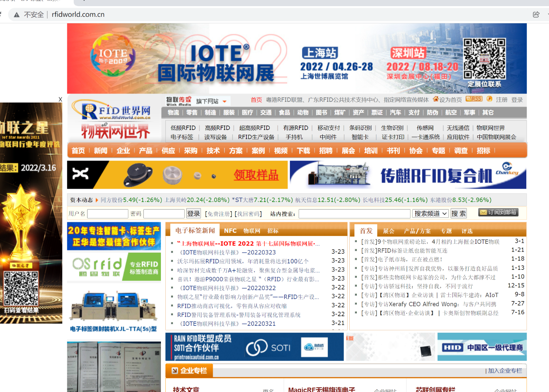Click the address bar URL rfidworld.com.cn

tap(78, 14)
